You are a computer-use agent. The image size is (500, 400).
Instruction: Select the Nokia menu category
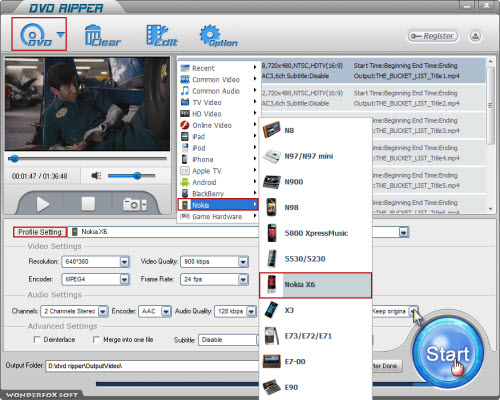(218, 205)
